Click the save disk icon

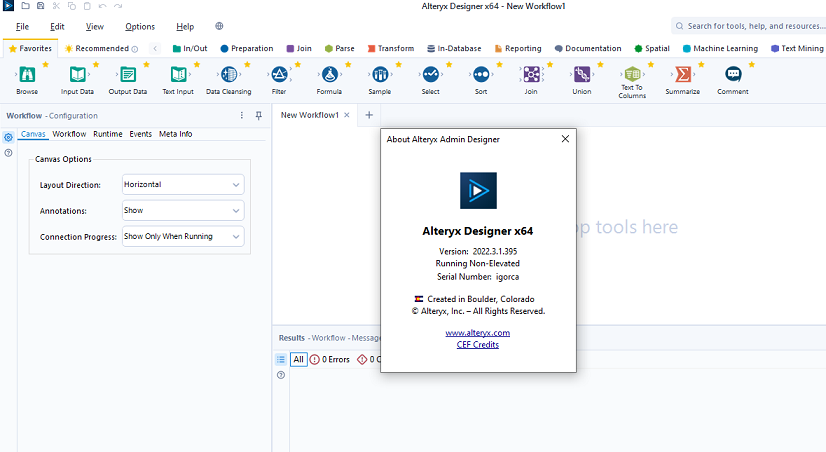41,6
